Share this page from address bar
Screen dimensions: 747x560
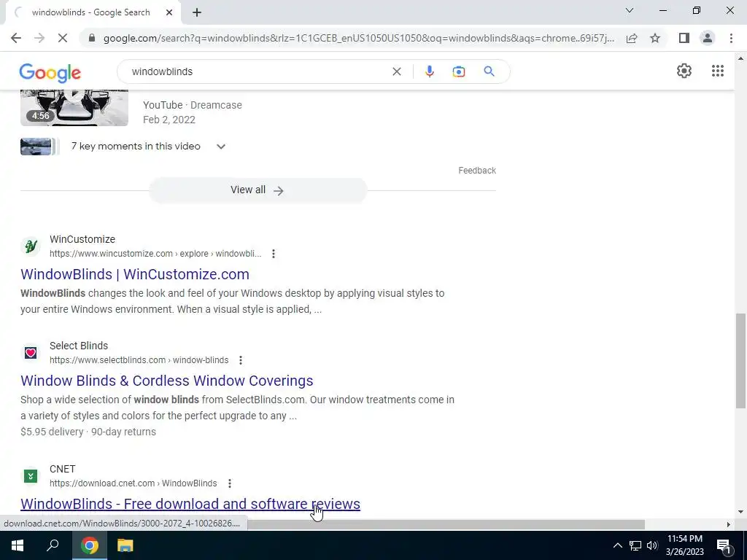(x=632, y=38)
